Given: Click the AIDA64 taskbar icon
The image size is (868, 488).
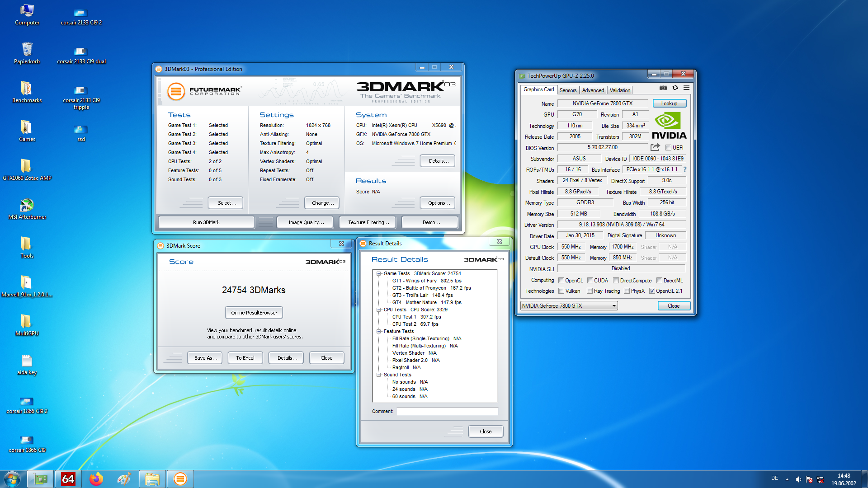Looking at the screenshot, I should (x=68, y=479).
